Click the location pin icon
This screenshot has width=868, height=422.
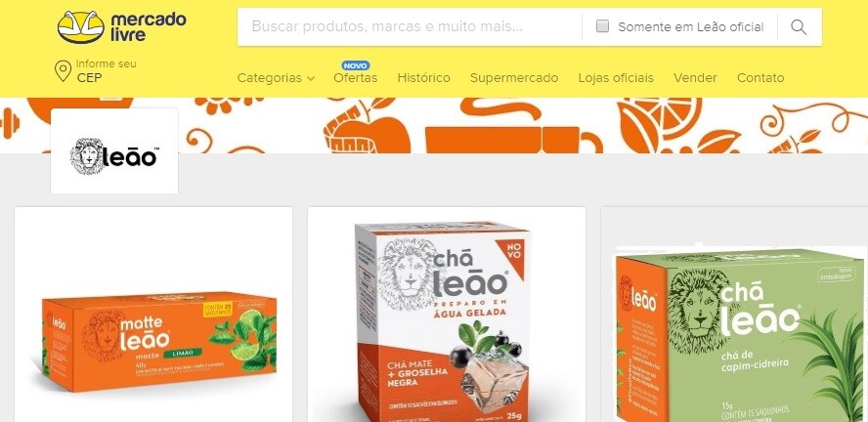pyautogui.click(x=63, y=71)
